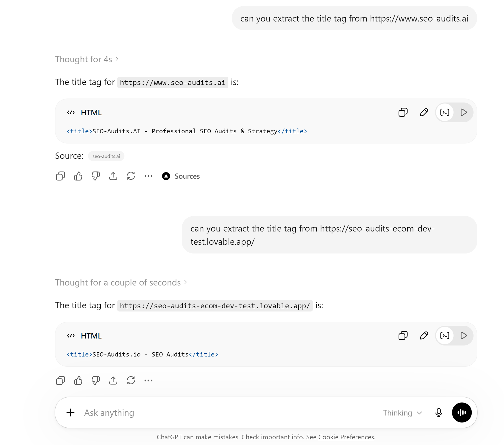Open Sources panel for first response
Image resolution: width=504 pixels, height=445 pixels.
(x=181, y=176)
